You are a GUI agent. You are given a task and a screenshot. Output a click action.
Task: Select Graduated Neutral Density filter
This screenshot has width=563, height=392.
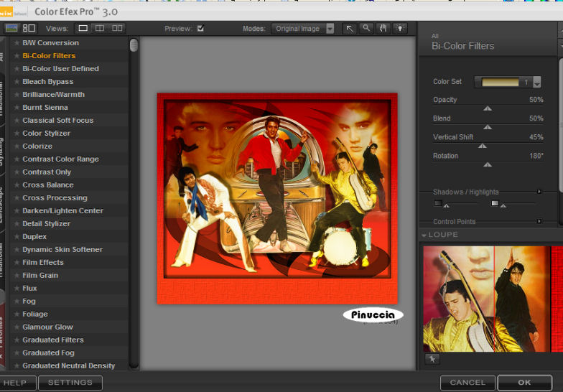coord(69,366)
